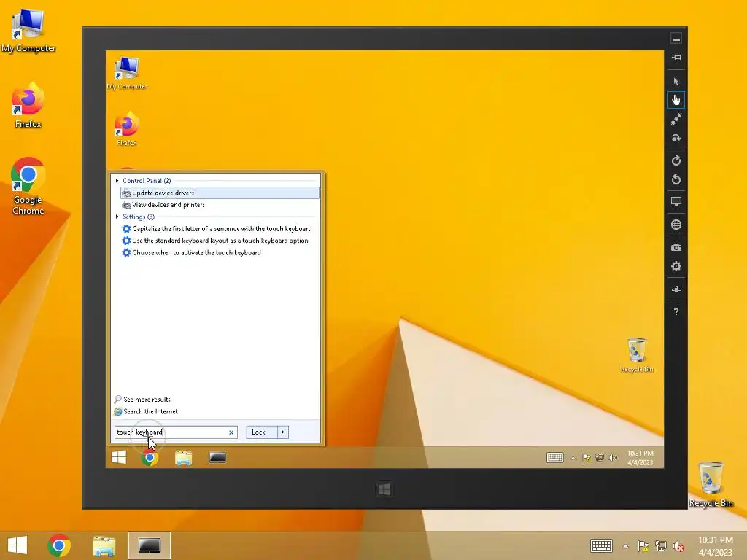This screenshot has height=560, width=747.
Task: Collapse the Control Panel (2) group
Action: pos(117,181)
